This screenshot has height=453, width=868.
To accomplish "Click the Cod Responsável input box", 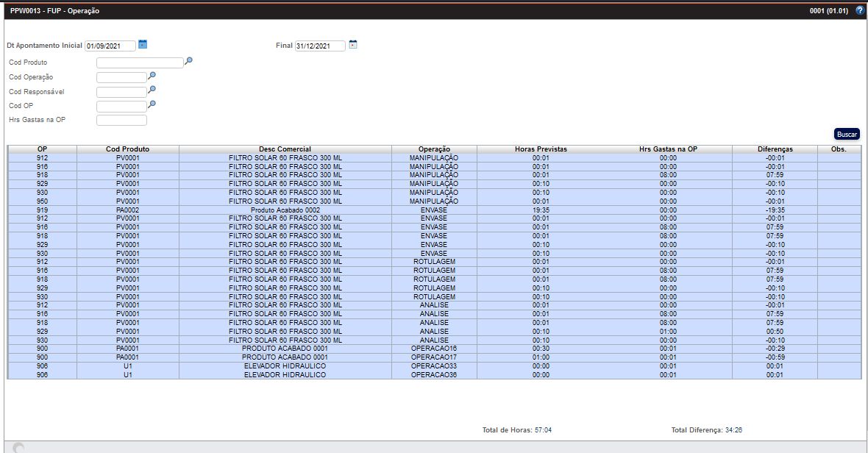I will click(121, 92).
